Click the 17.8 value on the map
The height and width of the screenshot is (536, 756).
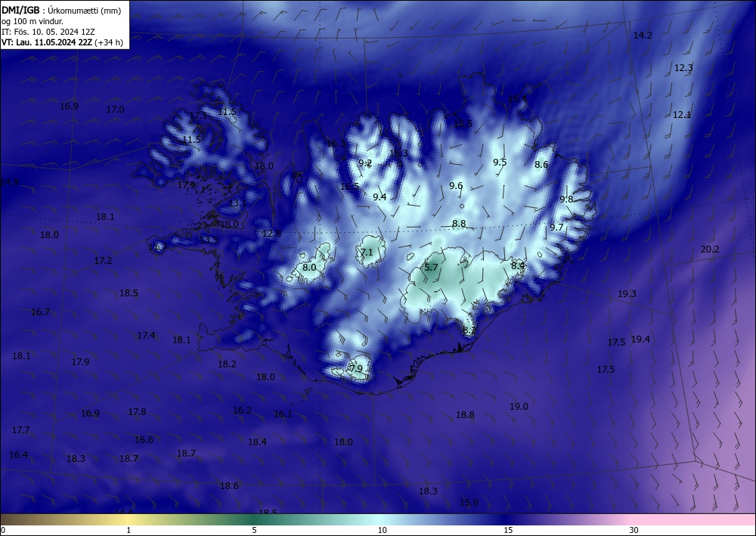[x=137, y=412]
